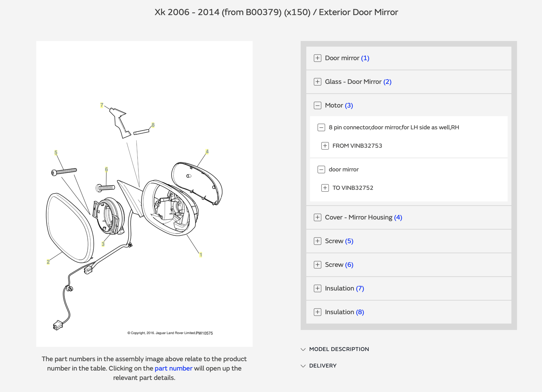542x392 pixels.
Task: Click callout number 7 on diagram
Action: [x=102, y=105]
